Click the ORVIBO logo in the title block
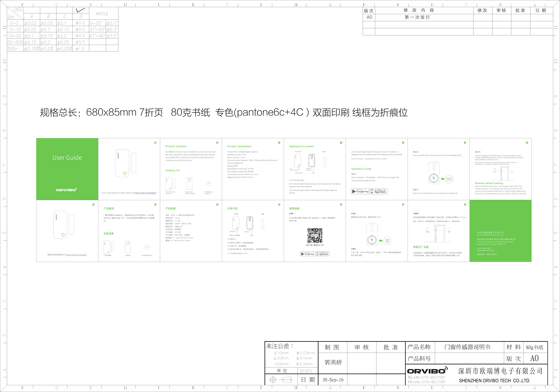Image resolution: width=560 pixels, height=392 pixels. click(x=427, y=371)
